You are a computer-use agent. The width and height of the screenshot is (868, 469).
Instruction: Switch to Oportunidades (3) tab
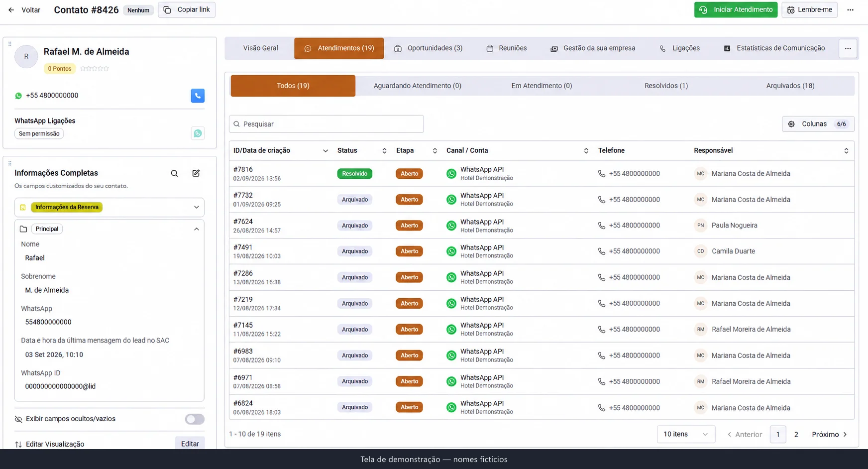tap(429, 48)
